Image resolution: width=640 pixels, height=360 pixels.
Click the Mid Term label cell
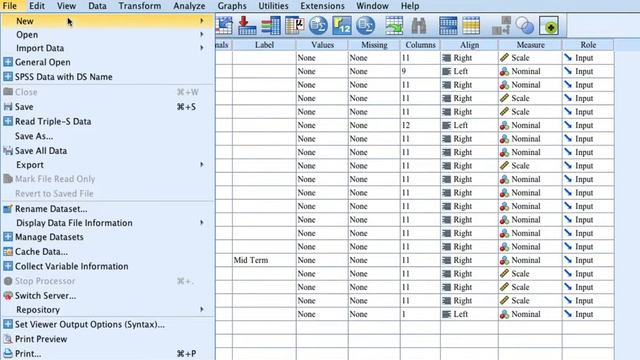264,260
